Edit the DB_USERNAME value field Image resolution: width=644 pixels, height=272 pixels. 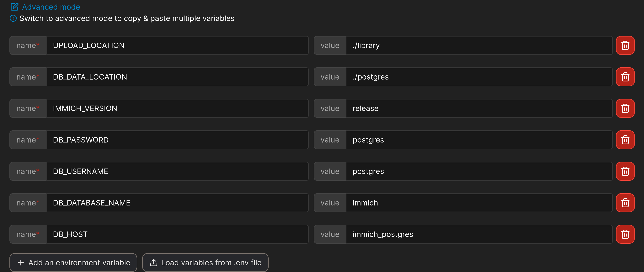(x=479, y=171)
